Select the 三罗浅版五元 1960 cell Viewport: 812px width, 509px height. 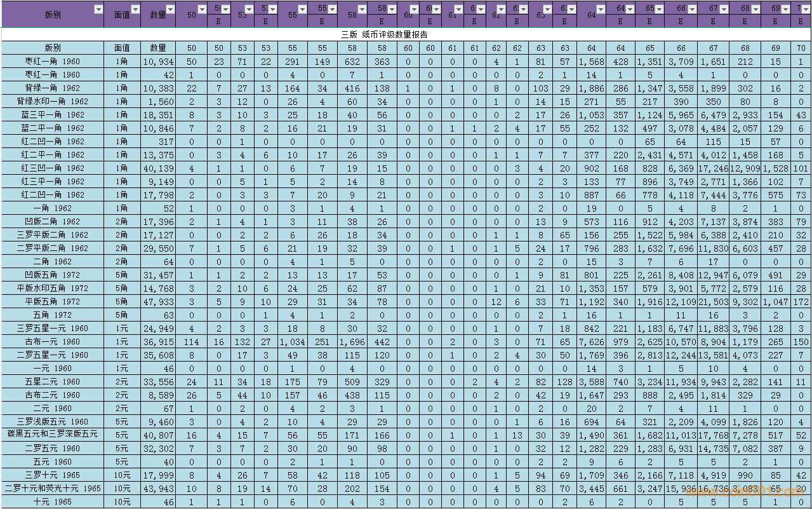53,422
